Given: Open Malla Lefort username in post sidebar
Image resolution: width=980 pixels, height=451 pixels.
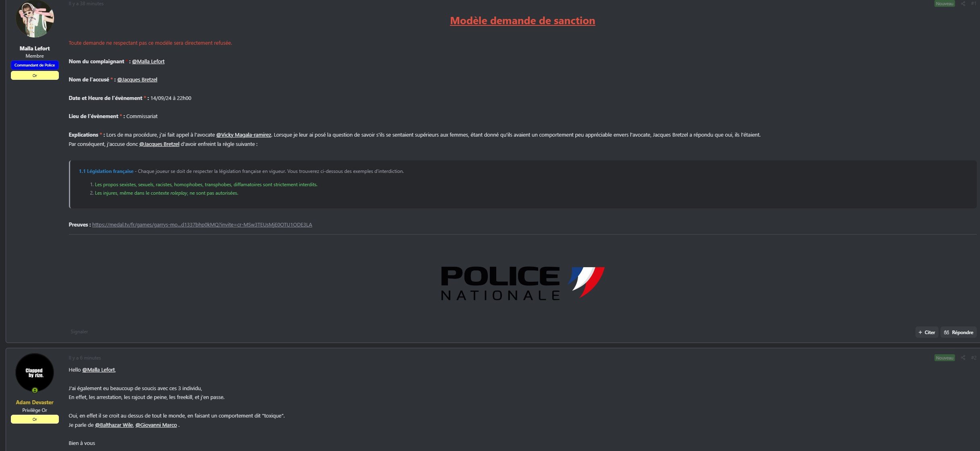Looking at the screenshot, I should (35, 48).
